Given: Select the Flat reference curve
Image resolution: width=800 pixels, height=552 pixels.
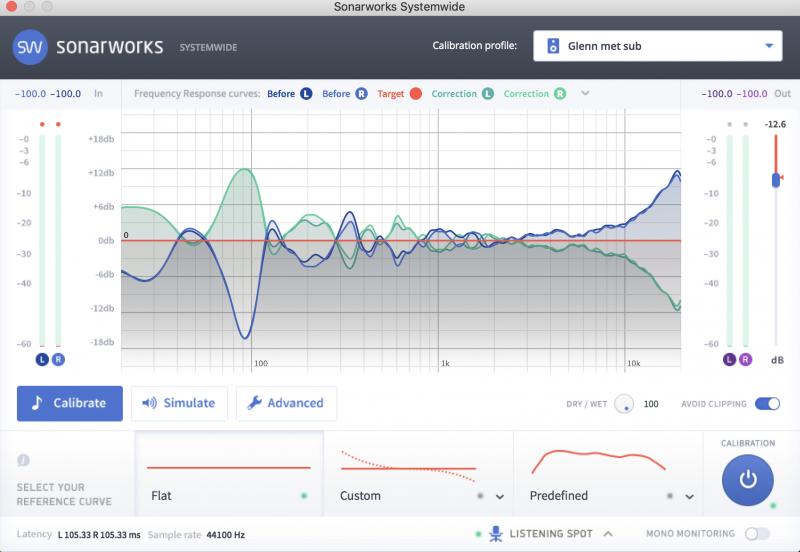Looking at the screenshot, I should click(x=229, y=473).
